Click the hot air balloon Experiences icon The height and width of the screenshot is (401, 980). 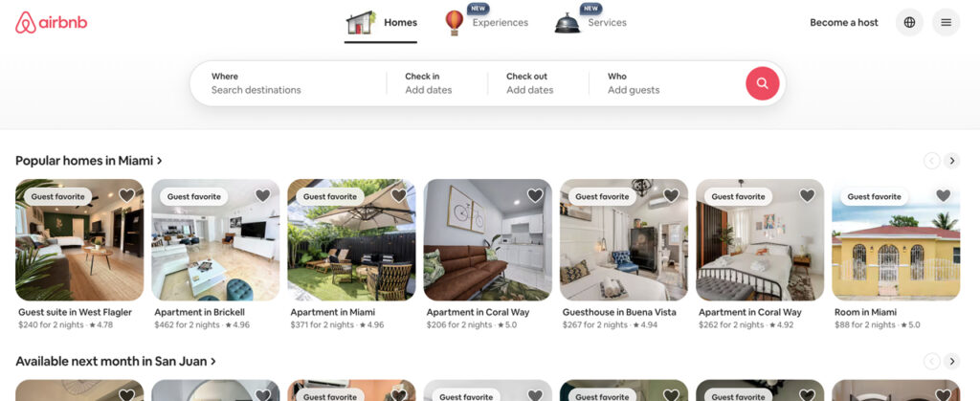[x=455, y=22]
